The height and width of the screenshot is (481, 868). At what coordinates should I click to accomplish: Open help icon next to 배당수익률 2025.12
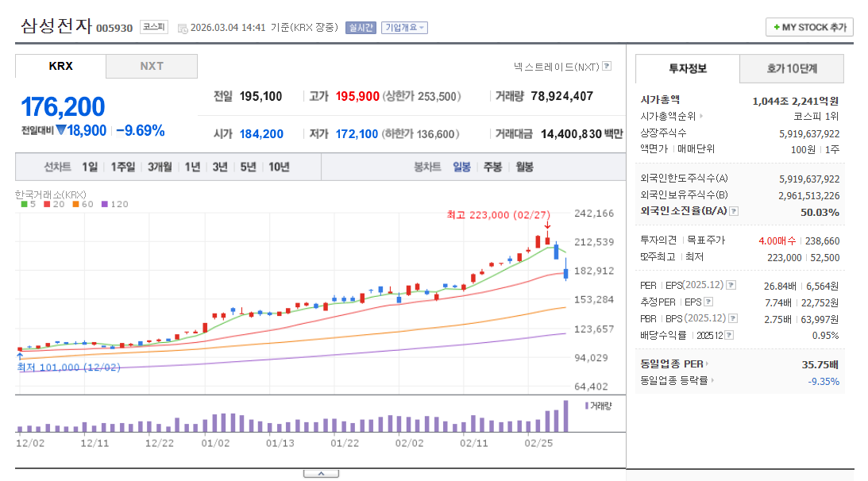coord(729,335)
